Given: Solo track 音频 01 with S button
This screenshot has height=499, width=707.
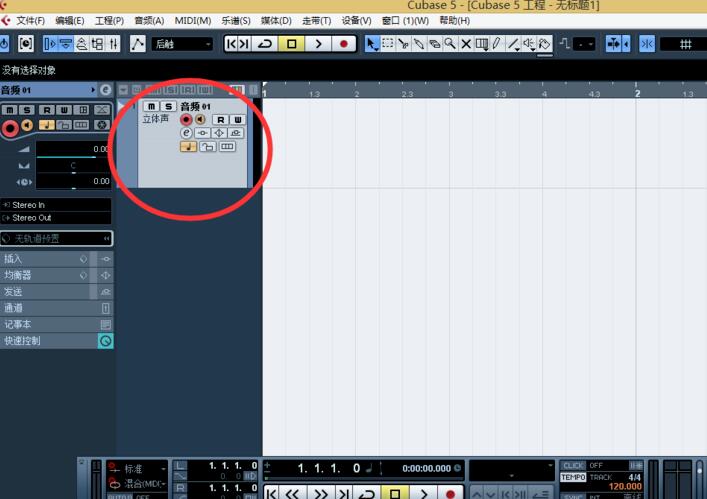Looking at the screenshot, I should (168, 106).
